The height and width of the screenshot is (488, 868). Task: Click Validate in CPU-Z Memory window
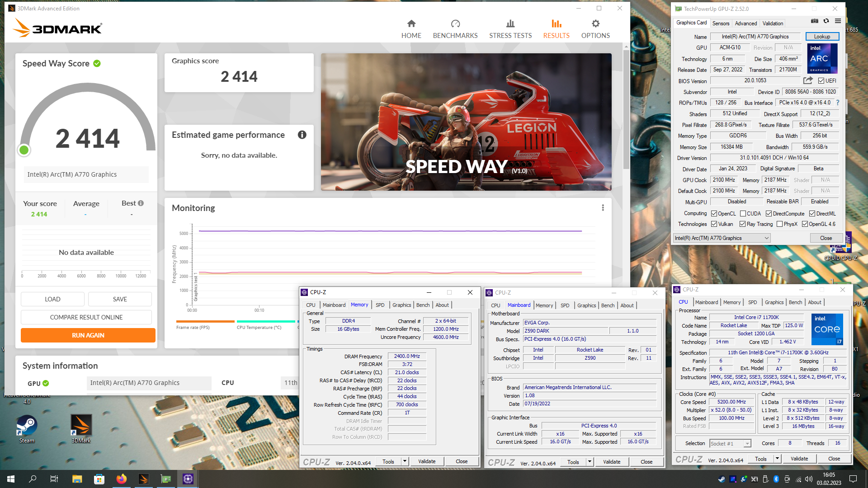tap(426, 461)
